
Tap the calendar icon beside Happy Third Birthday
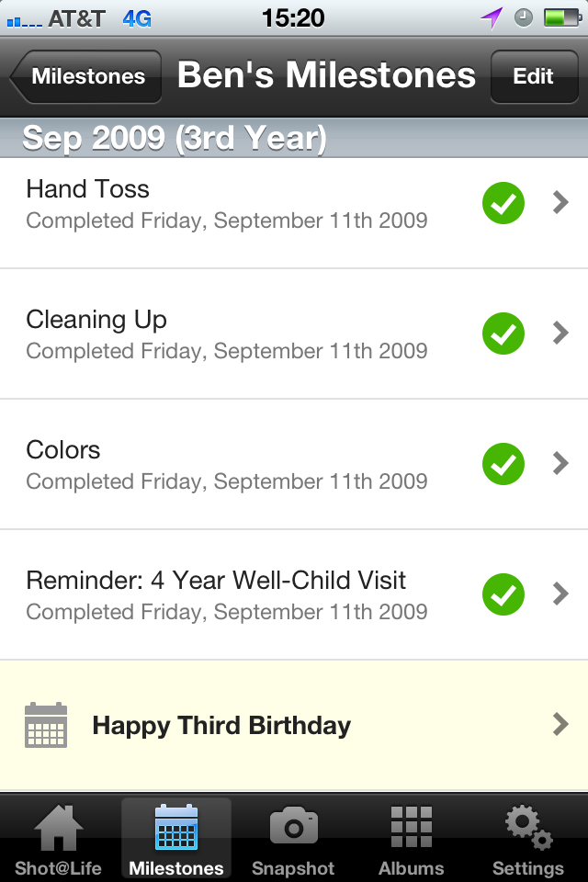click(46, 725)
